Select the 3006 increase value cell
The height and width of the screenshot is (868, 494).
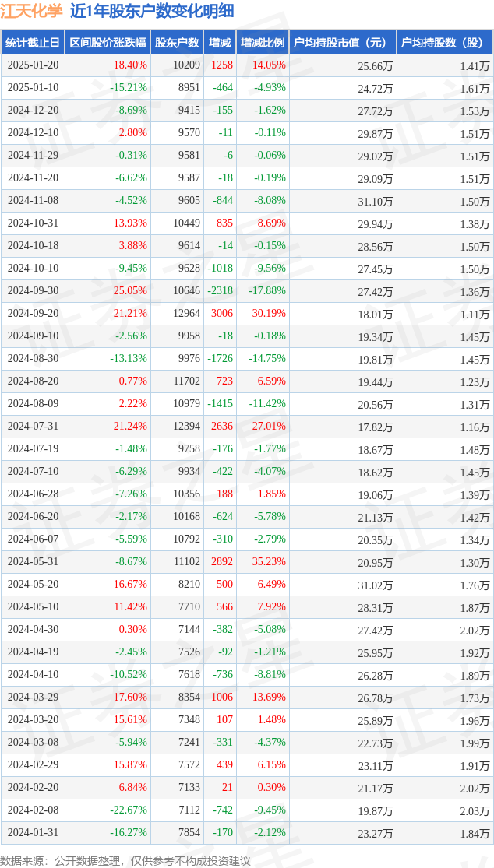click(x=222, y=314)
